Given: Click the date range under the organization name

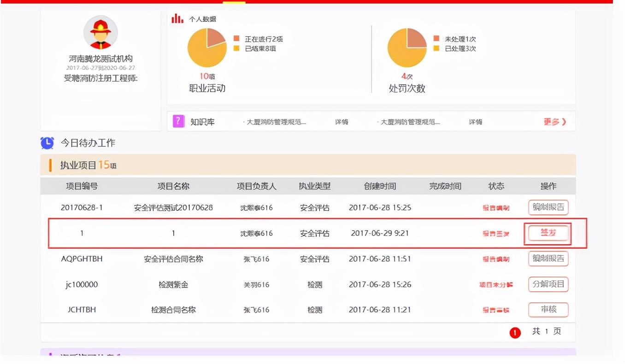Looking at the screenshot, I should [x=100, y=68].
